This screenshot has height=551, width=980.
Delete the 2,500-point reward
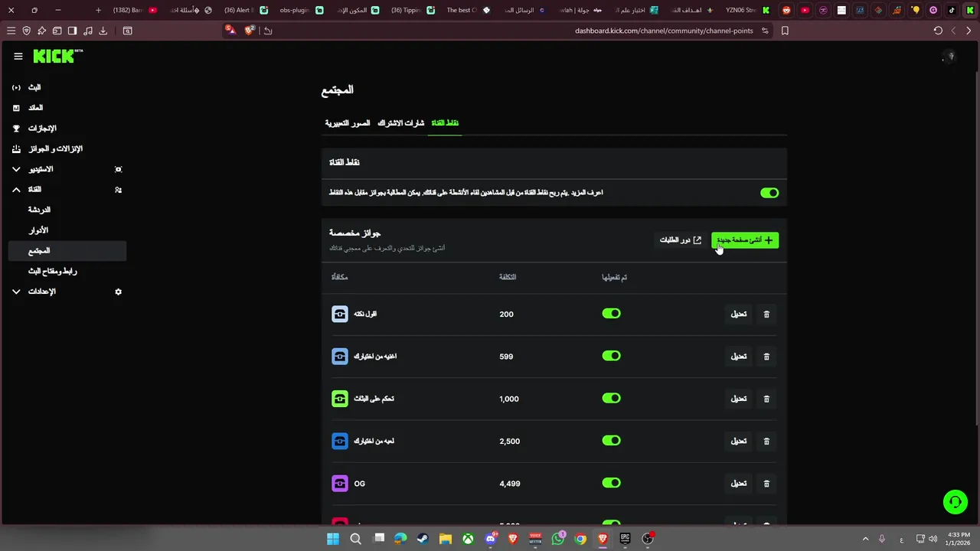click(766, 441)
